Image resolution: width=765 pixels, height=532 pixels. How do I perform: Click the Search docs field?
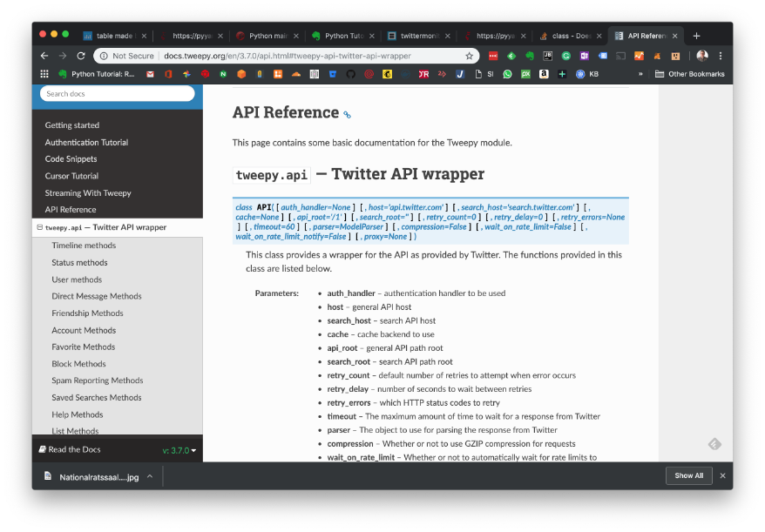pos(117,94)
